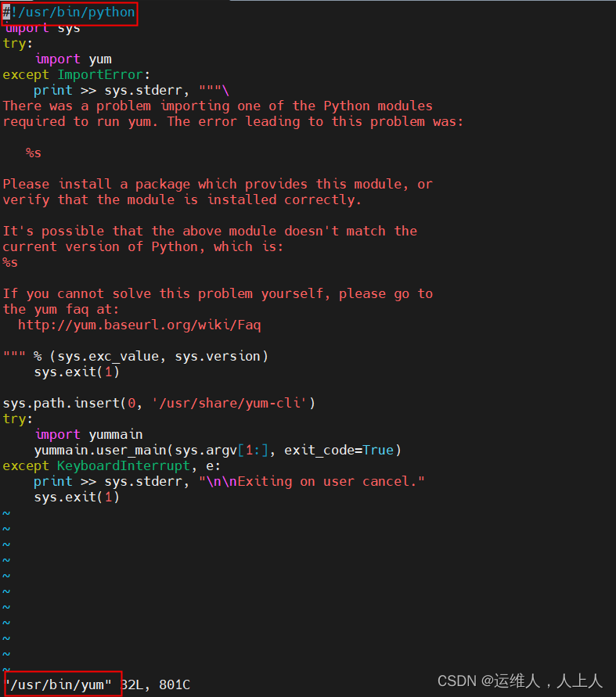Click the line 'the yum faq at:'
The width and height of the screenshot is (616, 697).
(x=61, y=309)
